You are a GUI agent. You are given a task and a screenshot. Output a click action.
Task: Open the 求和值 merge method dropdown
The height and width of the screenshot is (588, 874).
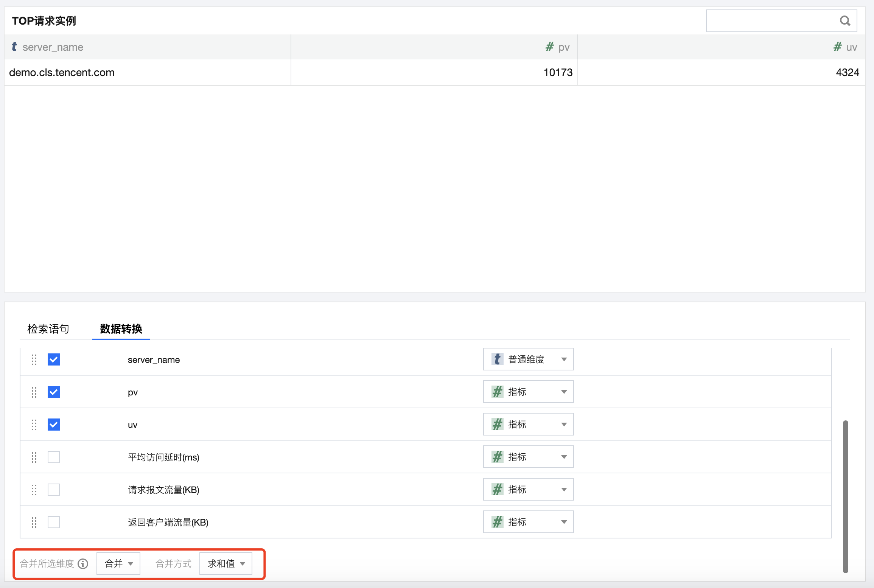point(226,563)
